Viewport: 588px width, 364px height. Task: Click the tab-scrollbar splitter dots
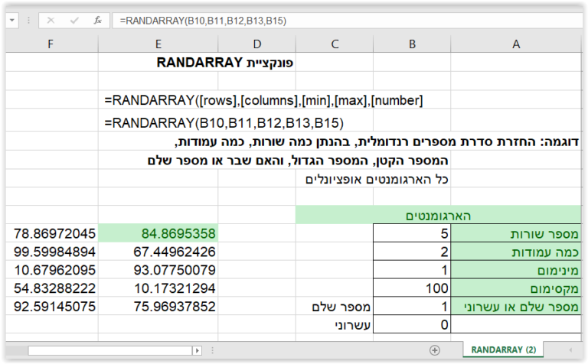pos(212,350)
